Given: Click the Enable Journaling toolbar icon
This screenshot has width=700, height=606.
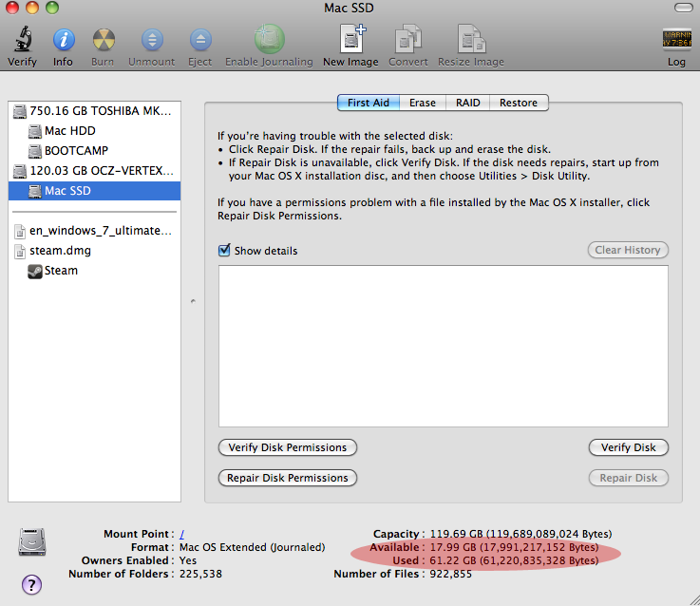Looking at the screenshot, I should 269,39.
